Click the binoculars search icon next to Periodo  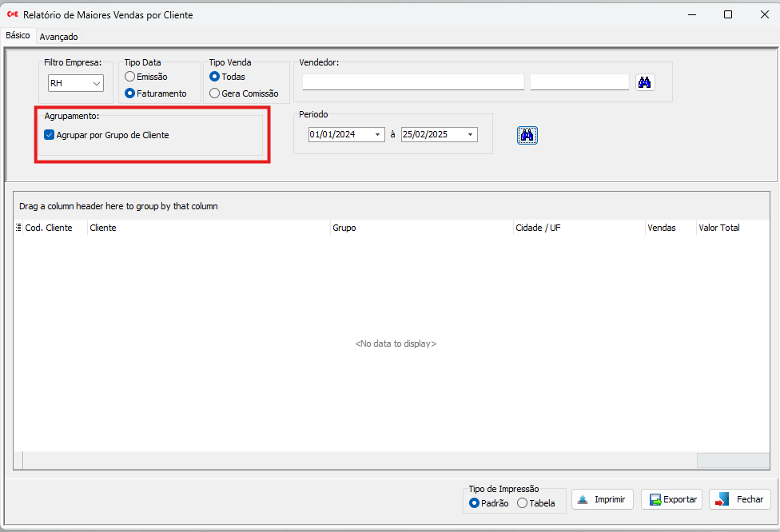click(527, 135)
